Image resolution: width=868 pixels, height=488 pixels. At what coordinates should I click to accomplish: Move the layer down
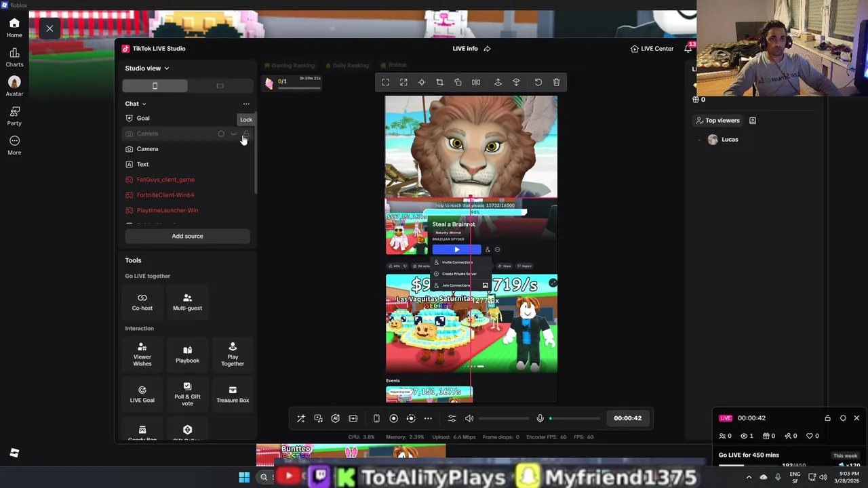pyautogui.click(x=516, y=83)
